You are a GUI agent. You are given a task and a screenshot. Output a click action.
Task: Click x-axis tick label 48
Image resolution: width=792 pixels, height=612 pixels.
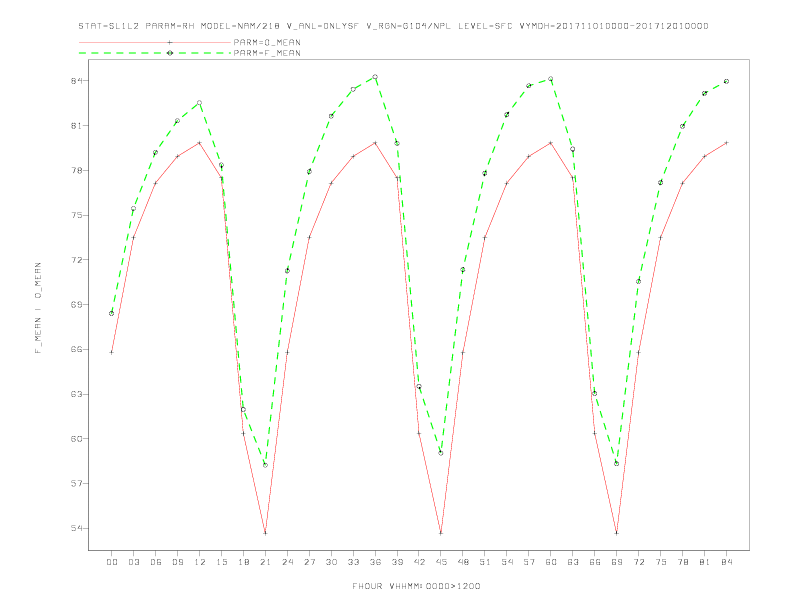click(x=463, y=562)
